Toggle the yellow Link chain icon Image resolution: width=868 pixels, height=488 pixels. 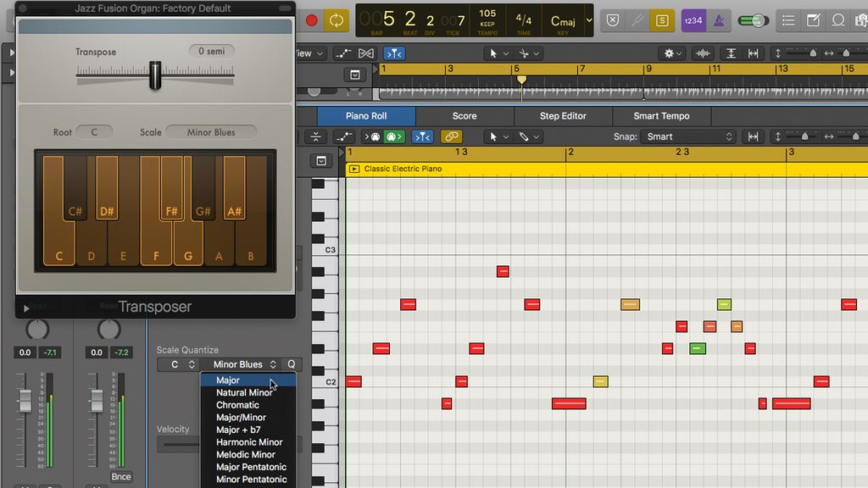pos(451,136)
